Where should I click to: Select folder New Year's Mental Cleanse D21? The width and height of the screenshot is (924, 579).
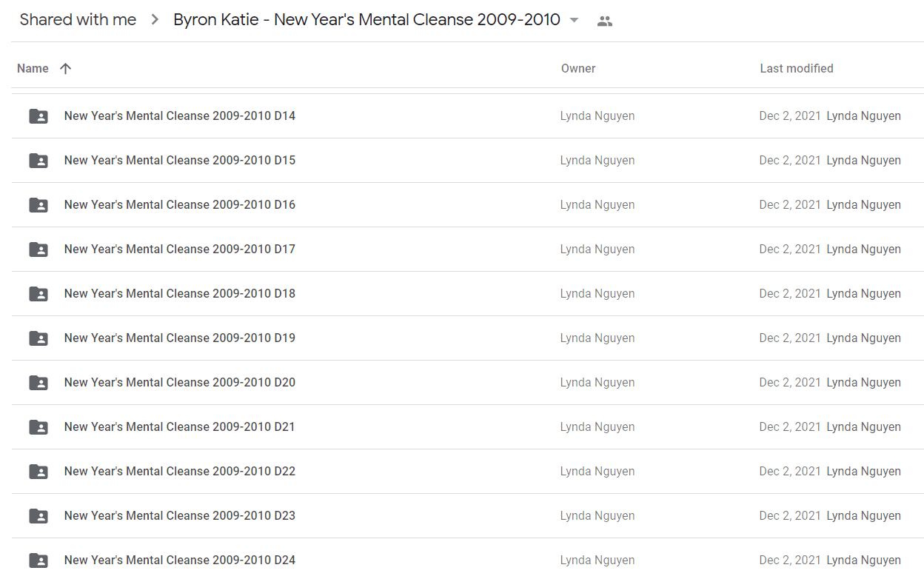[x=180, y=426]
